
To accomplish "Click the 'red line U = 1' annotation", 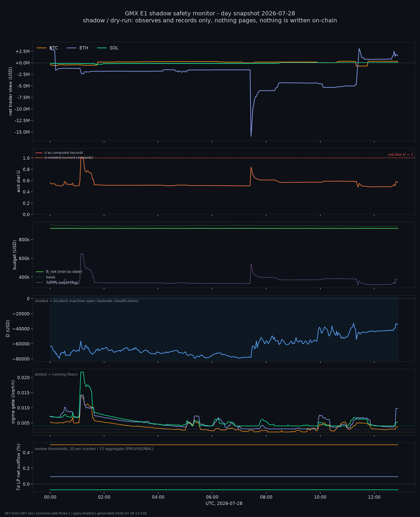I will 400,155.
